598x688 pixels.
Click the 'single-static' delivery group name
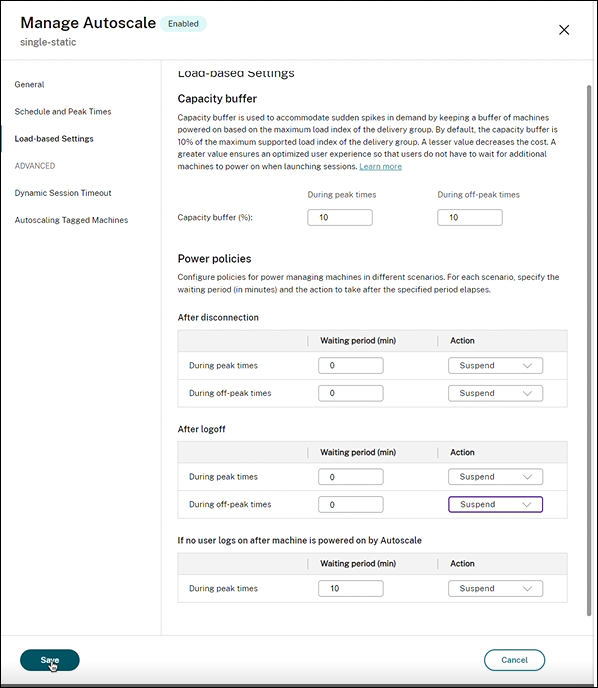(48, 42)
